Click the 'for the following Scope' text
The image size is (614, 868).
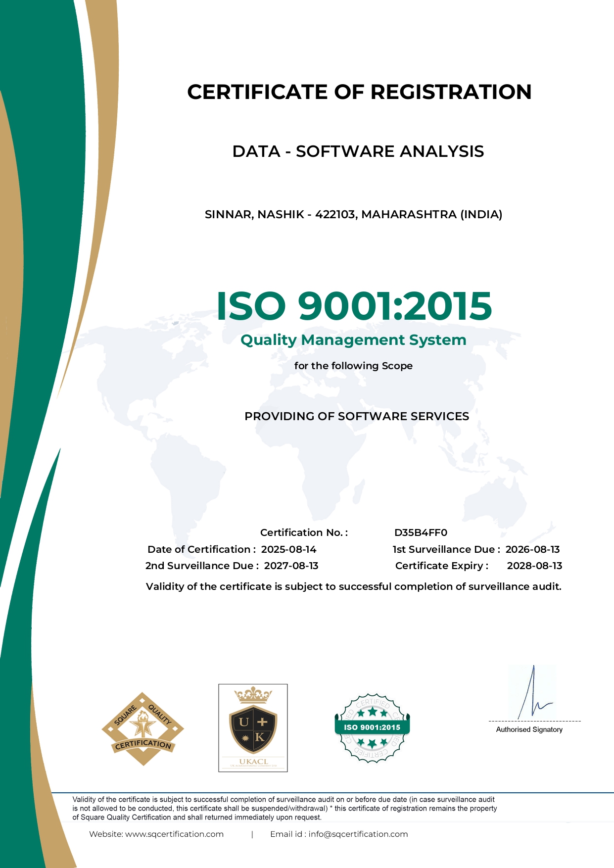(x=353, y=366)
